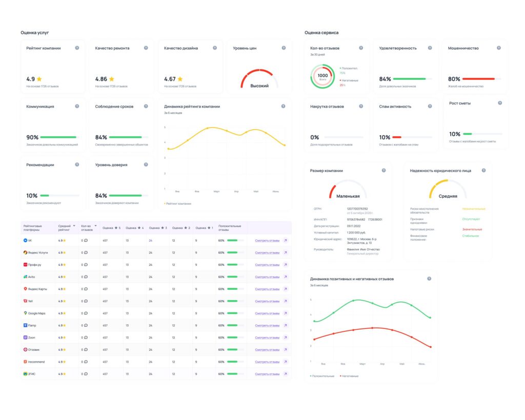
Task: Click help icon on Размер компании card
Action: [x=383, y=170]
